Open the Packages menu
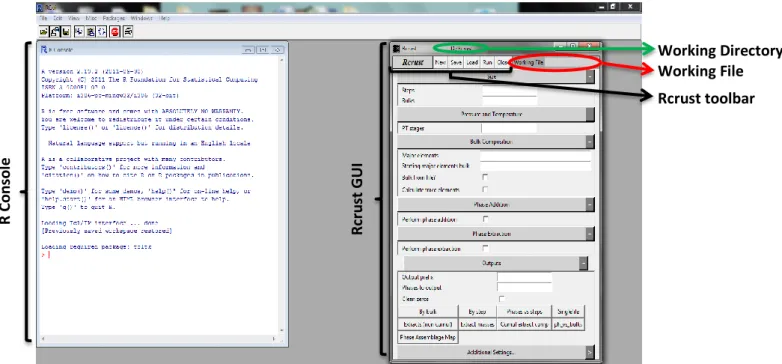The height and width of the screenshot is (364, 782). click(114, 18)
